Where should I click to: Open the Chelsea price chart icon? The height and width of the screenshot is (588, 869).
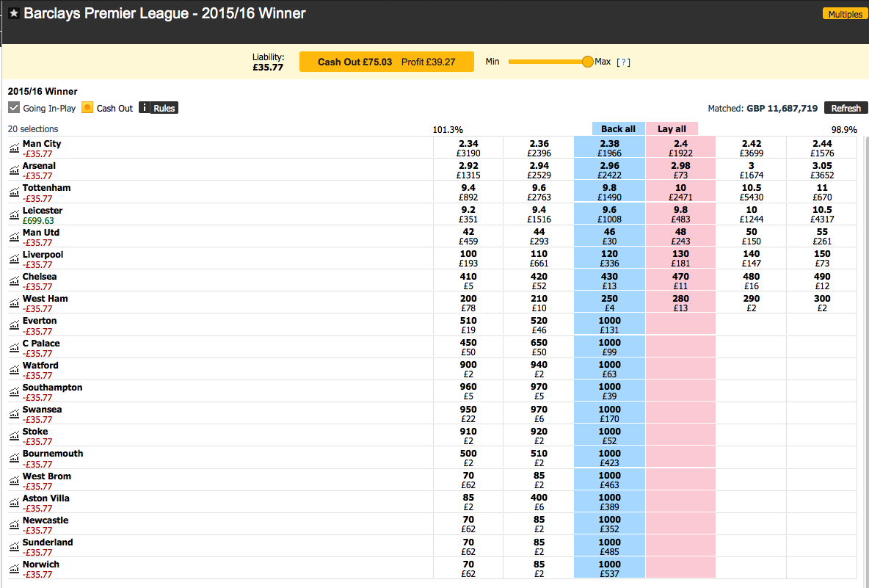(x=14, y=281)
